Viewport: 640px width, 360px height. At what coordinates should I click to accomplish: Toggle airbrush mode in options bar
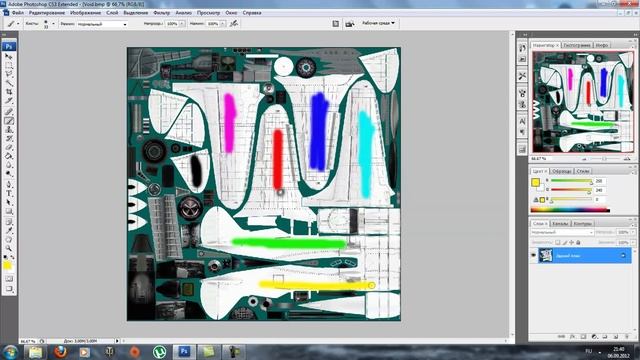point(233,23)
